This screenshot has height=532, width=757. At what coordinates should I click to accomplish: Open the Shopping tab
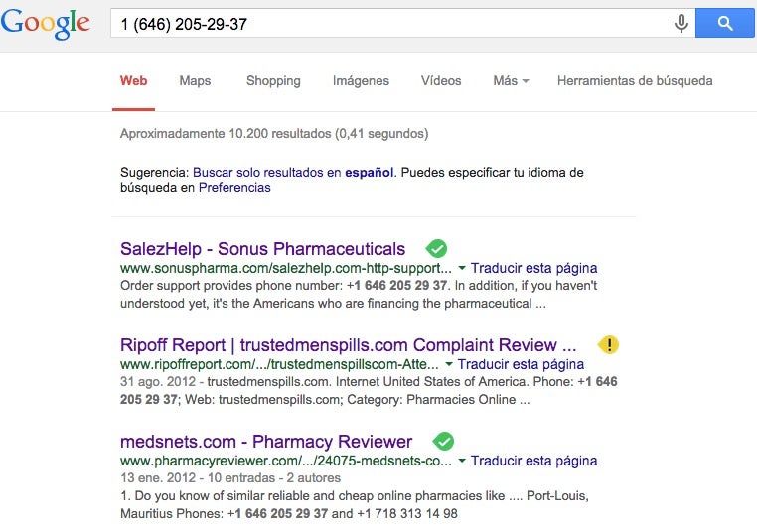point(273,81)
